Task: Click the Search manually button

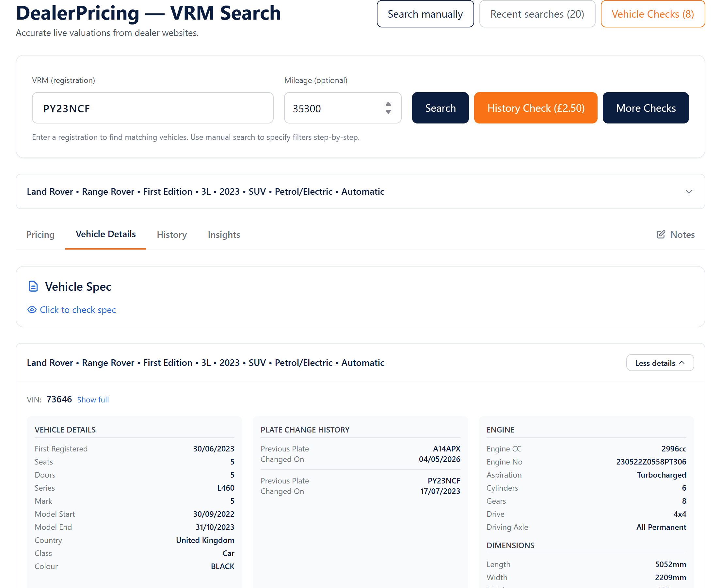Action: [425, 14]
